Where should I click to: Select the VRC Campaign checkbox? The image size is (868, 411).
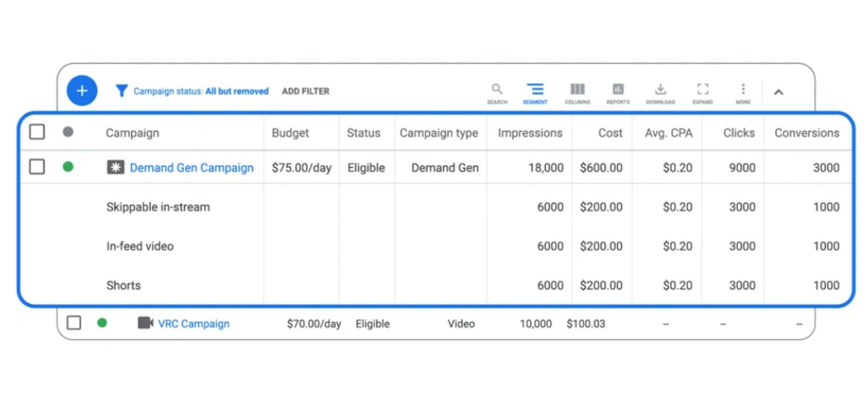click(x=74, y=323)
